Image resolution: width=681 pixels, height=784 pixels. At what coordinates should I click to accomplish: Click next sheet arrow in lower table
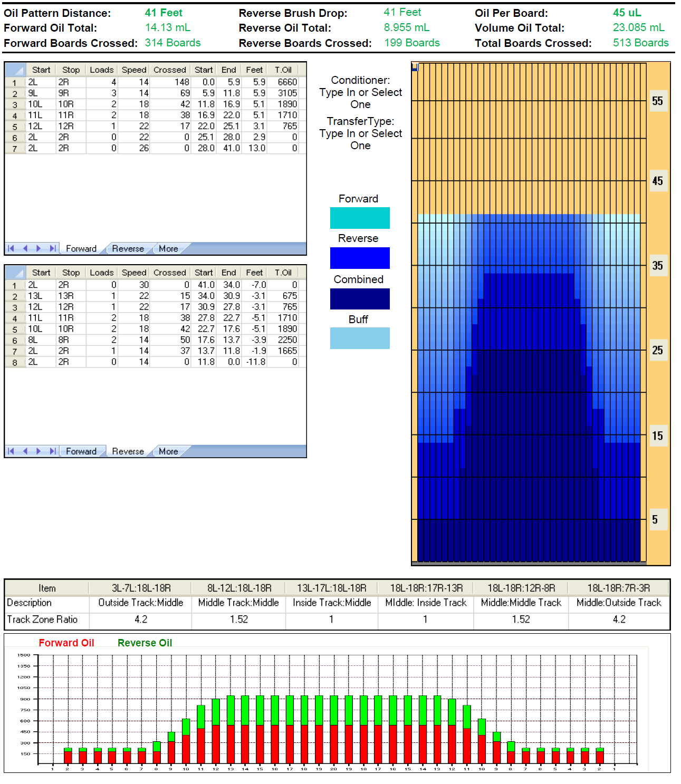[x=39, y=451]
